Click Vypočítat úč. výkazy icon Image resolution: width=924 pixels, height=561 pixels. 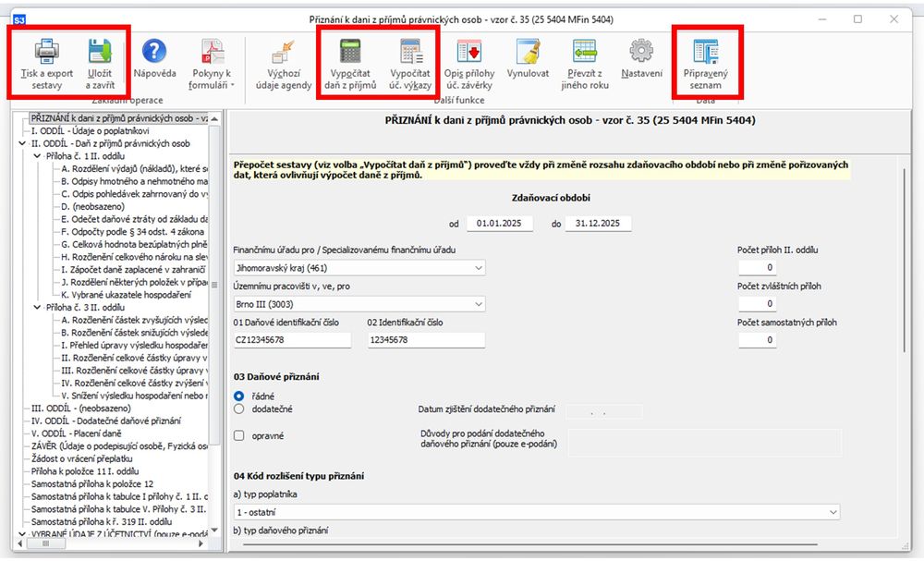410,52
